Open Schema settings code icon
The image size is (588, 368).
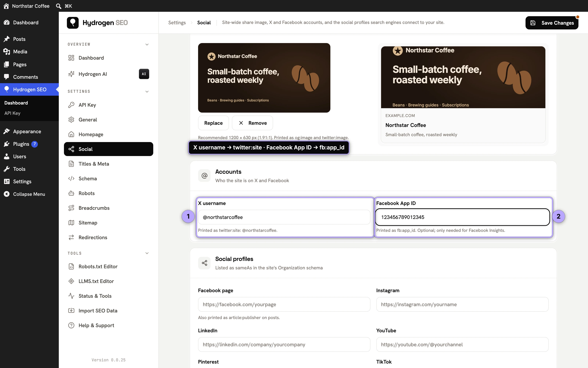[x=108, y=179]
